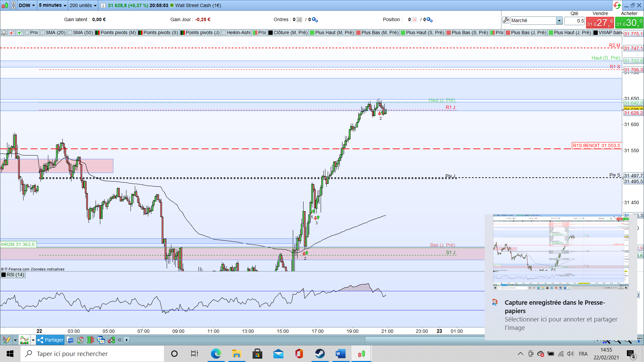Image resolution: width=644 pixels, height=362 pixels.
Task: Click Points pivots (M) indicator label
Action: tap(118, 33)
